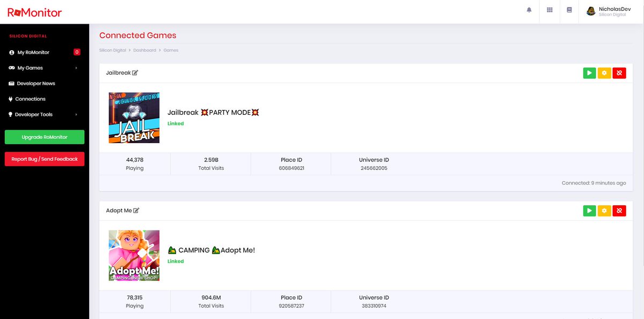Click Universe ID 383310974

pyautogui.click(x=374, y=306)
